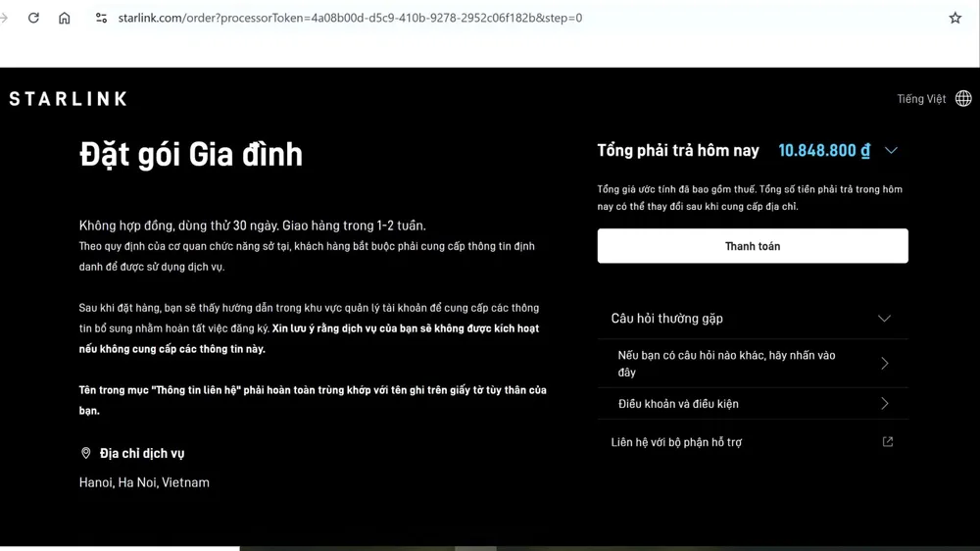Click the Starlink logo
The width and height of the screenshot is (980, 551).
[69, 99]
